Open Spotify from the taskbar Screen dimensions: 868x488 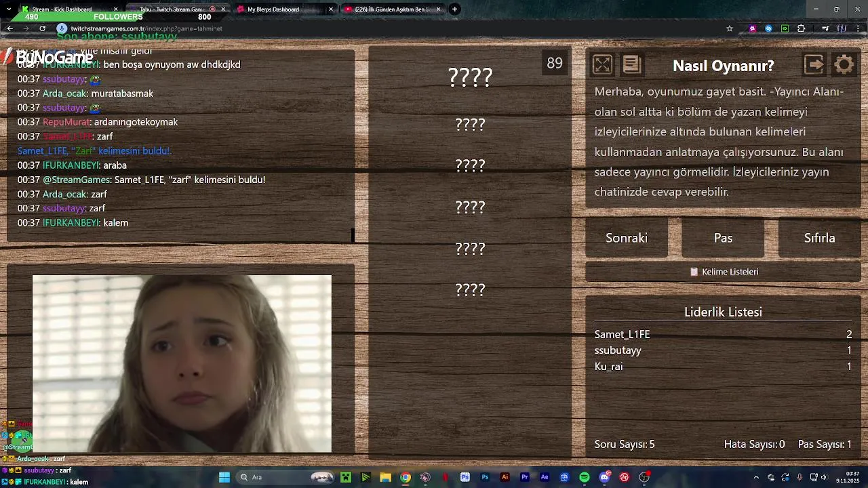point(585,477)
